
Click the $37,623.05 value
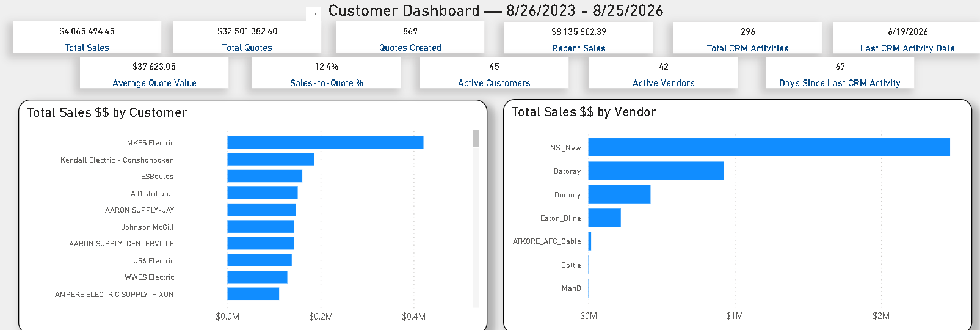click(x=154, y=67)
